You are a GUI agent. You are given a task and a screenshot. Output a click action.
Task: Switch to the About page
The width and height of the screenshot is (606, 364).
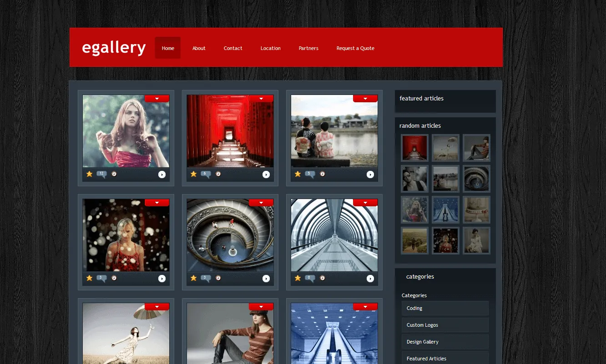(x=199, y=48)
